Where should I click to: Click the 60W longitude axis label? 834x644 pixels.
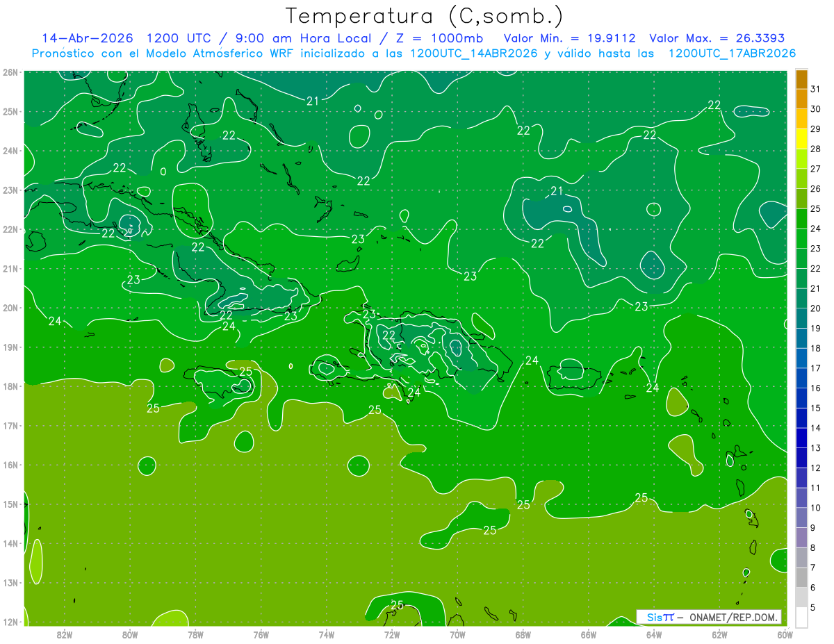click(x=785, y=634)
